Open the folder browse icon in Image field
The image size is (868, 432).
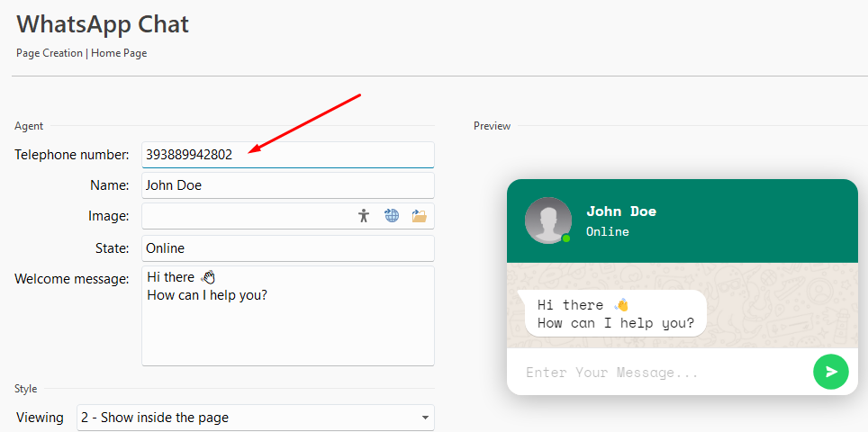(x=419, y=216)
